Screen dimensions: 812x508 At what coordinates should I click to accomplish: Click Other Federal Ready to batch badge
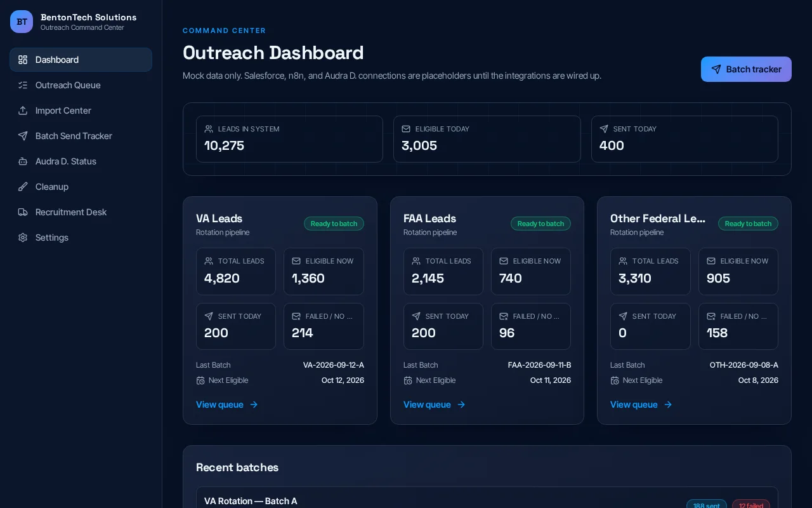748,224
